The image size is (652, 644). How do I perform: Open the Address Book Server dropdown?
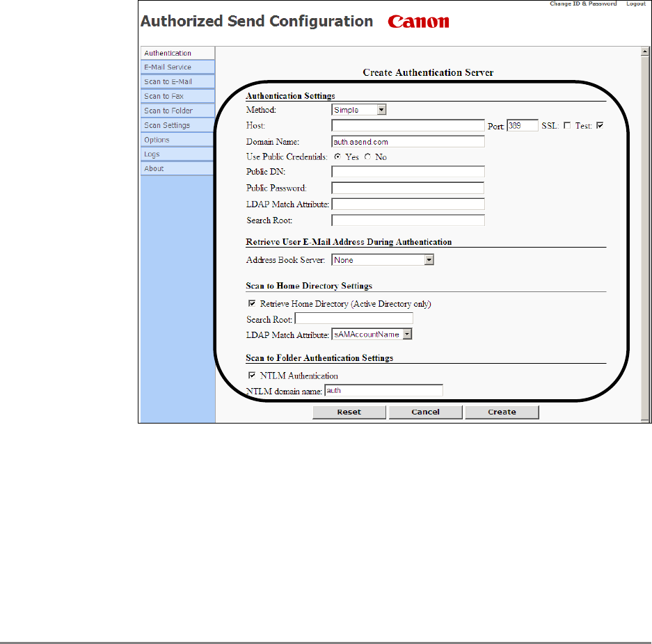point(383,259)
